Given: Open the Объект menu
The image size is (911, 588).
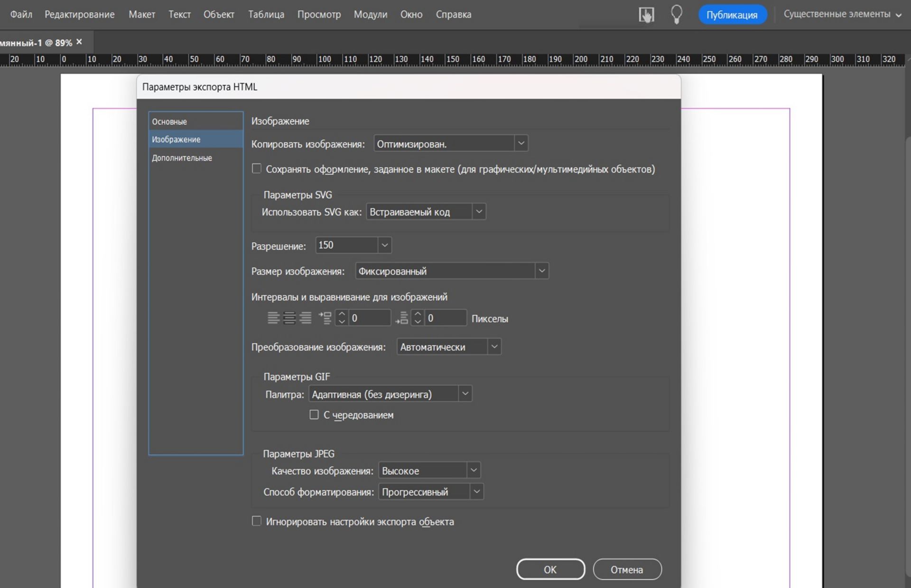Looking at the screenshot, I should 219,14.
